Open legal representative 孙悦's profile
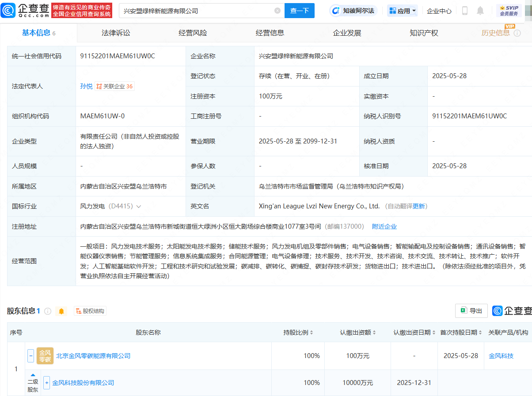 point(86,86)
